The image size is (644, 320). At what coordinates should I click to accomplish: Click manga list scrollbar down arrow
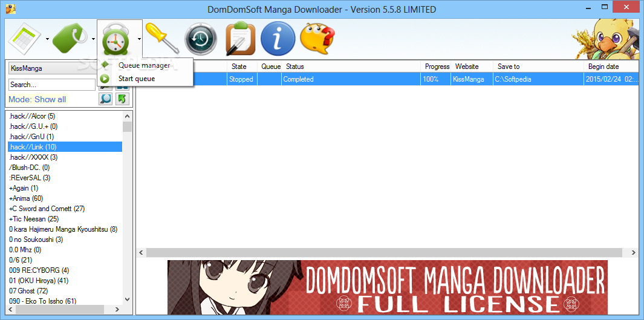(127, 299)
